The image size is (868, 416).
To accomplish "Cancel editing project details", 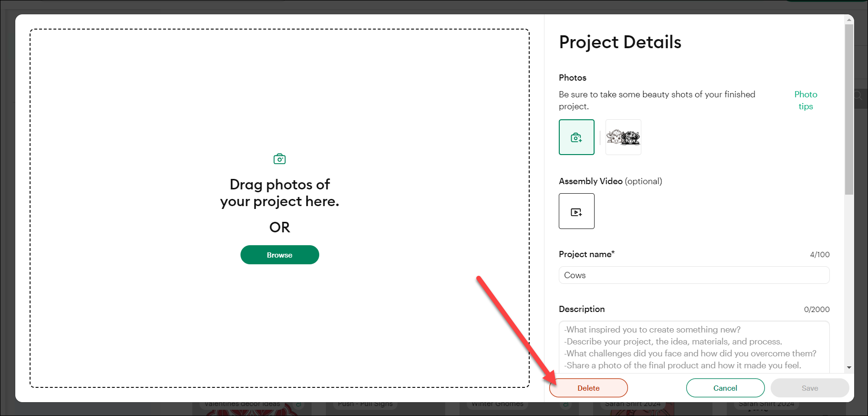I will click(725, 388).
